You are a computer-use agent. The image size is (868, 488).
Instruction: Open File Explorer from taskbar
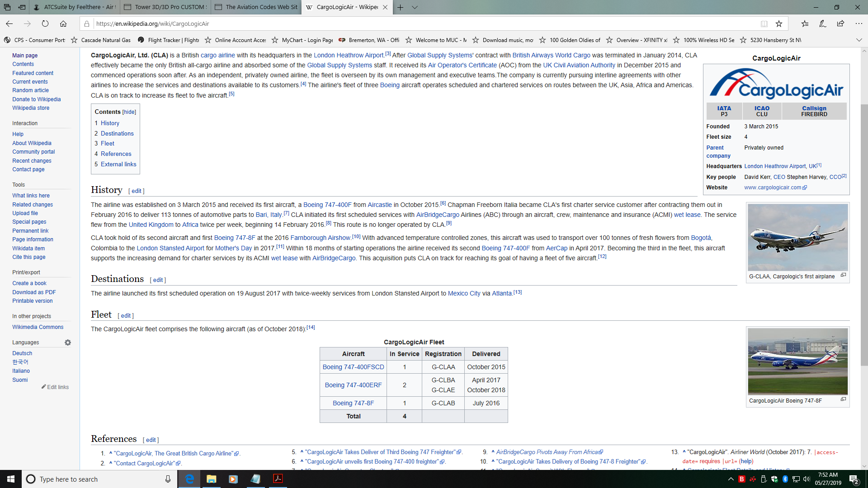[211, 479]
